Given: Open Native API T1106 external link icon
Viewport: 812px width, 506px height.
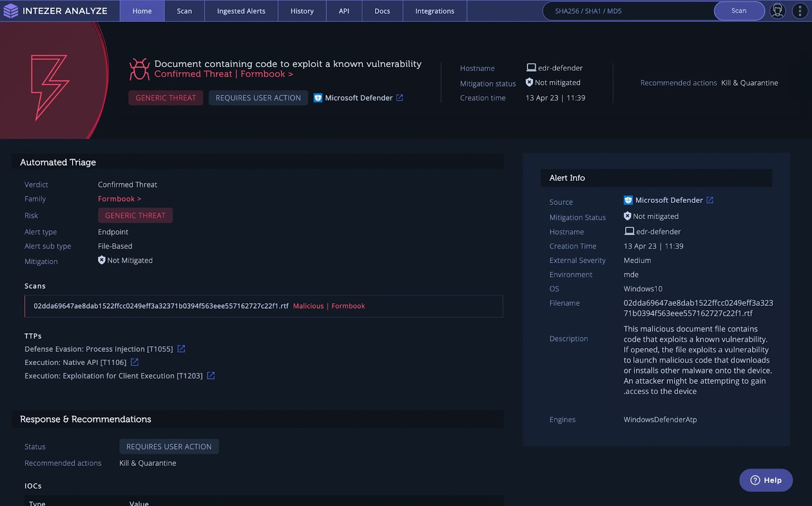Looking at the screenshot, I should [134, 362].
